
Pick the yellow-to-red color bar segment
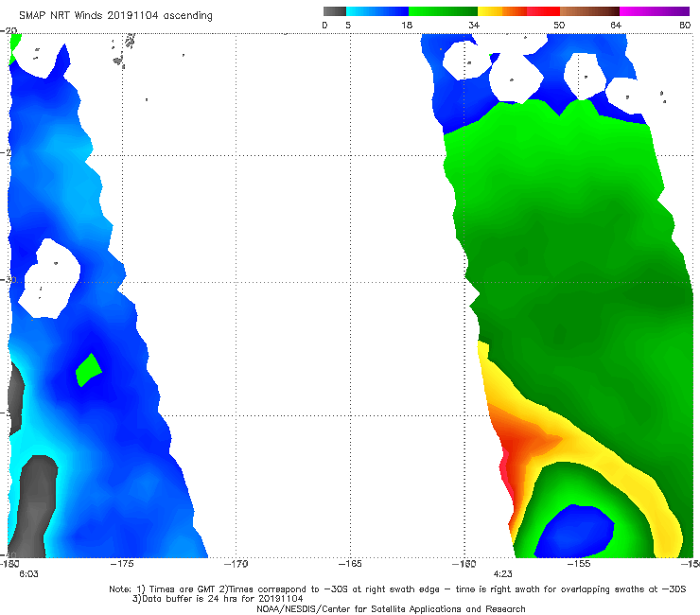click(518, 11)
